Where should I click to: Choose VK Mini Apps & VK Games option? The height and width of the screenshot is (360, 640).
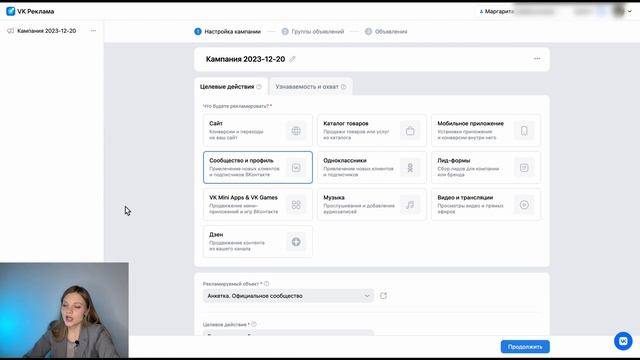point(258,204)
